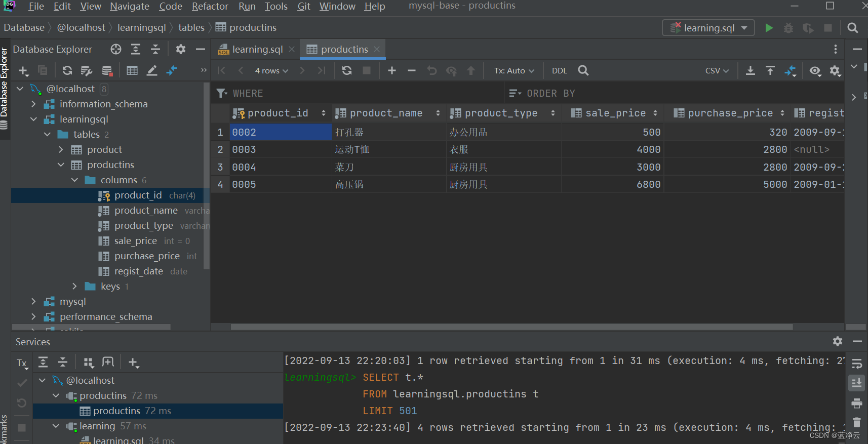Click the DDL button
This screenshot has height=444, width=868.
tap(559, 71)
